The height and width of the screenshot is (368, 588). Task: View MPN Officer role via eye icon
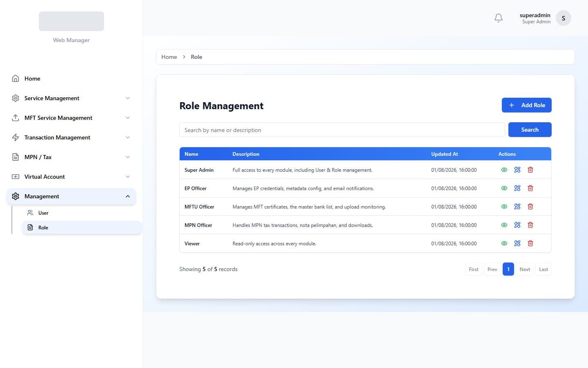point(504,225)
